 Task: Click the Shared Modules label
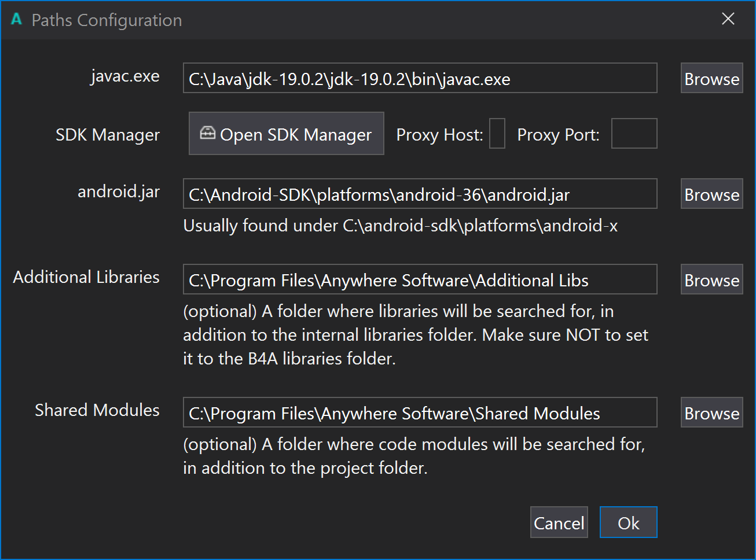click(97, 410)
